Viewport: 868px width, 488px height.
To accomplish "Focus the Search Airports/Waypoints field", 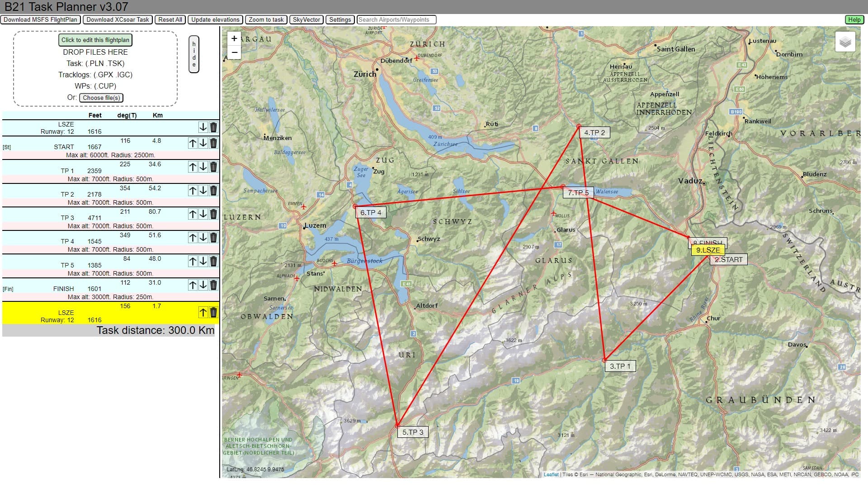I will point(396,19).
